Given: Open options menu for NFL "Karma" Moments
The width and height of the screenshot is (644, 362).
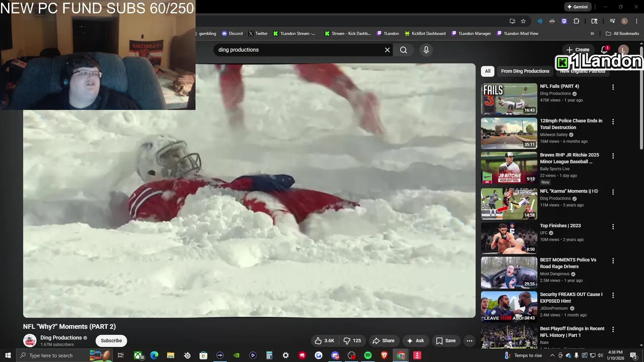Looking at the screenshot, I should [613, 192].
